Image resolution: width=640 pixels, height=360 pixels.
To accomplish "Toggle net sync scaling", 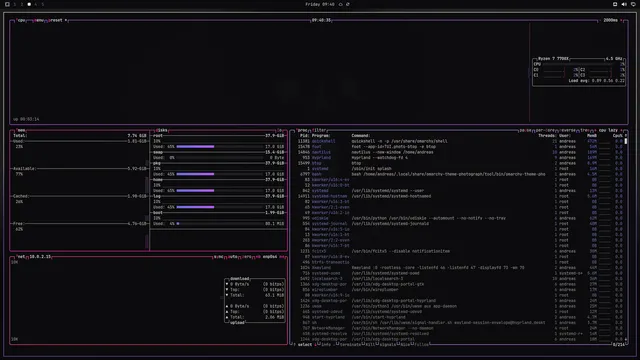I will (x=218, y=257).
